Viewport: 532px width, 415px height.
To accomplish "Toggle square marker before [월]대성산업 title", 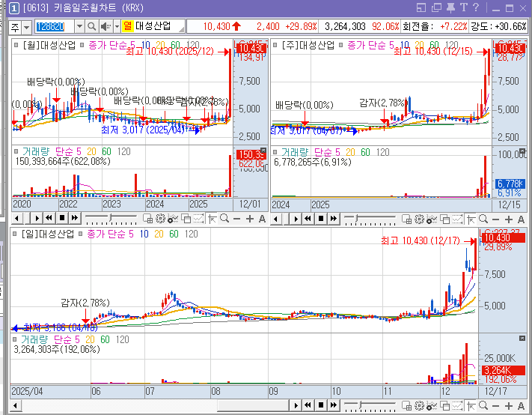I will click(x=16, y=45).
